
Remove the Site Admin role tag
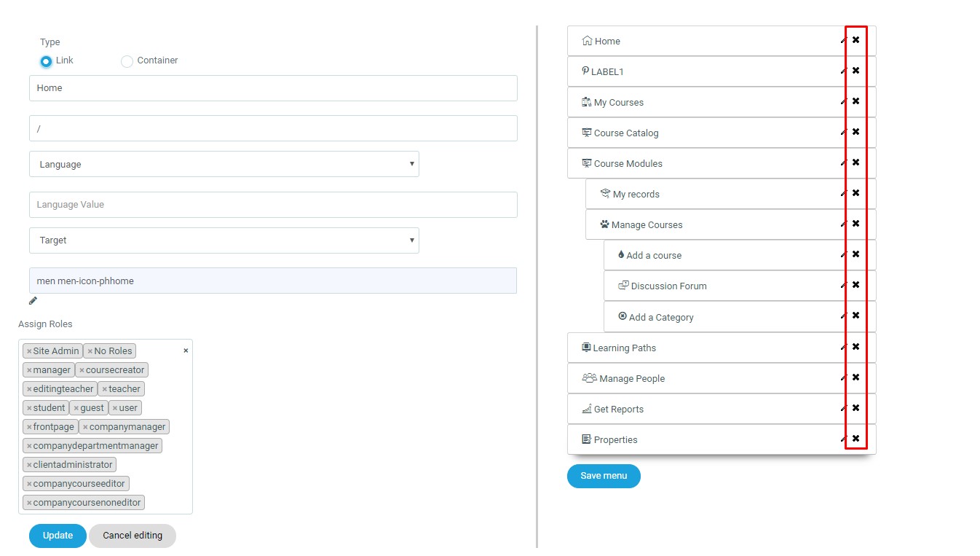click(x=29, y=351)
